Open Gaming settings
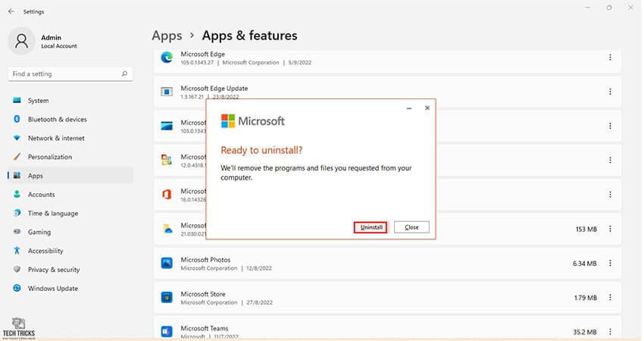The height and width of the screenshot is (341, 644). 70,232
